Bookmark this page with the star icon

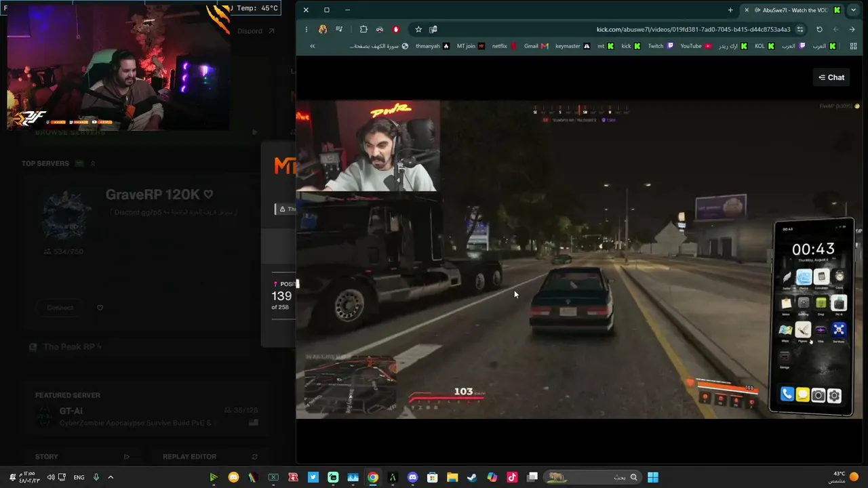point(418,29)
